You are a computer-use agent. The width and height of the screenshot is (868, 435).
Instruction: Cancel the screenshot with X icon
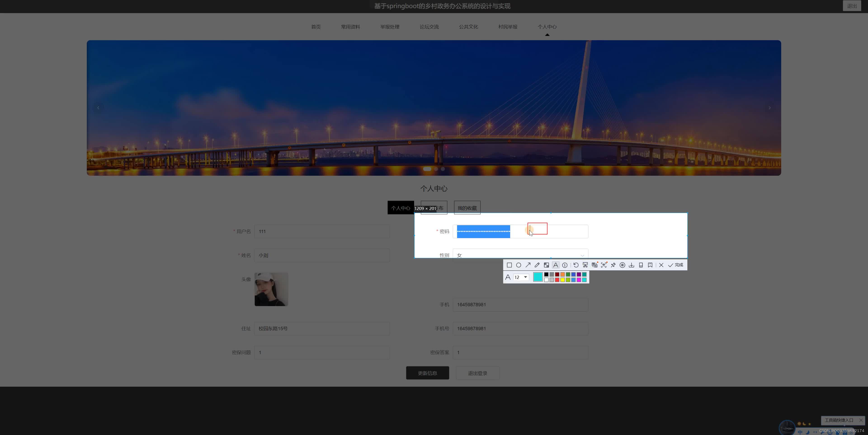click(x=661, y=265)
